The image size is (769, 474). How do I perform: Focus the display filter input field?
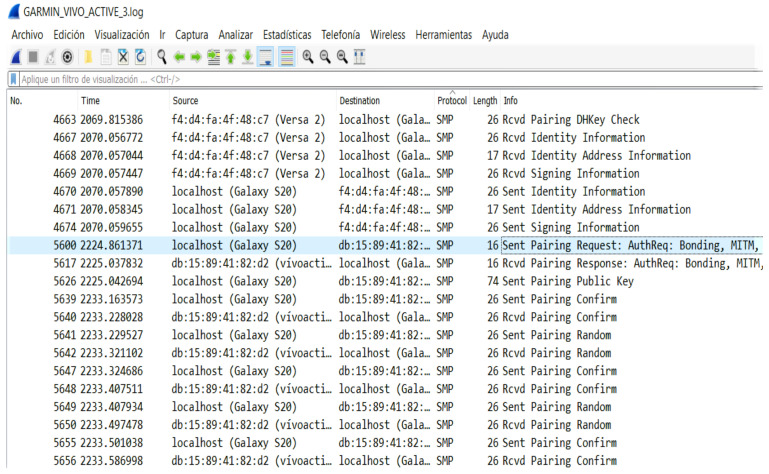pyautogui.click(x=390, y=79)
